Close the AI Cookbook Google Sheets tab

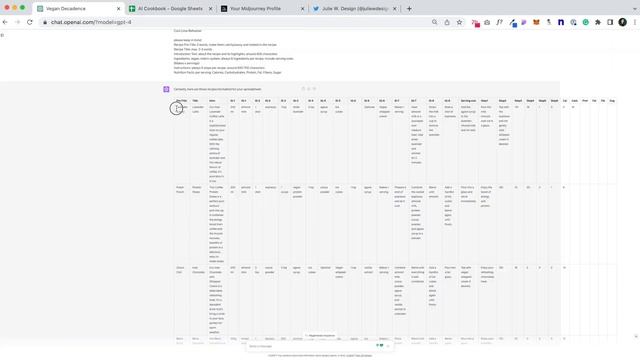[211, 9]
